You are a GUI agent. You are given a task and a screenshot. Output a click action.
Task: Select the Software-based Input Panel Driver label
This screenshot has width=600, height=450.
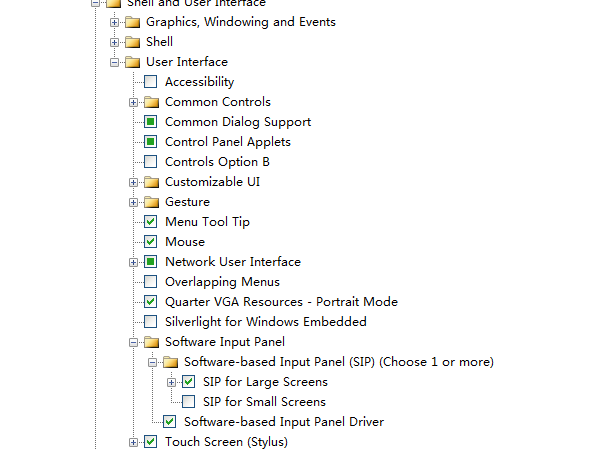(284, 422)
